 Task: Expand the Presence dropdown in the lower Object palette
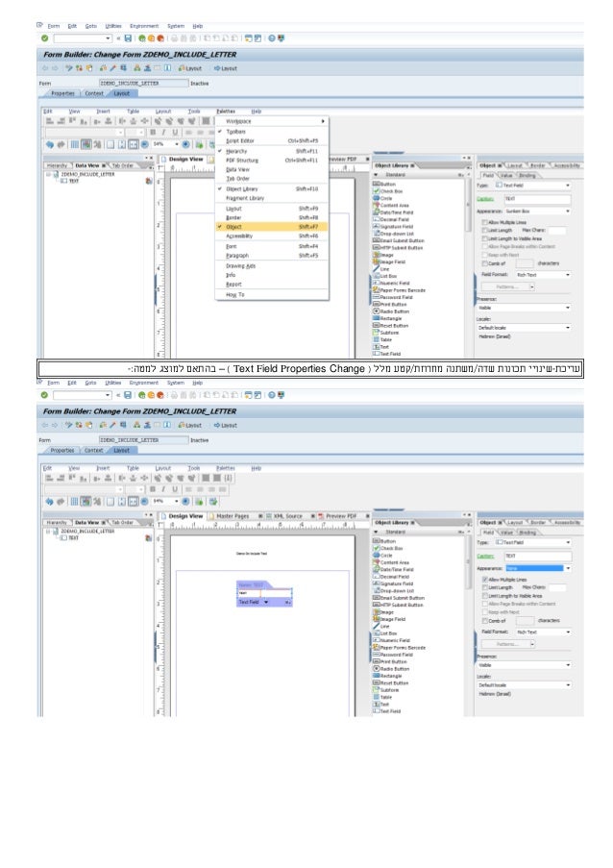tap(569, 663)
